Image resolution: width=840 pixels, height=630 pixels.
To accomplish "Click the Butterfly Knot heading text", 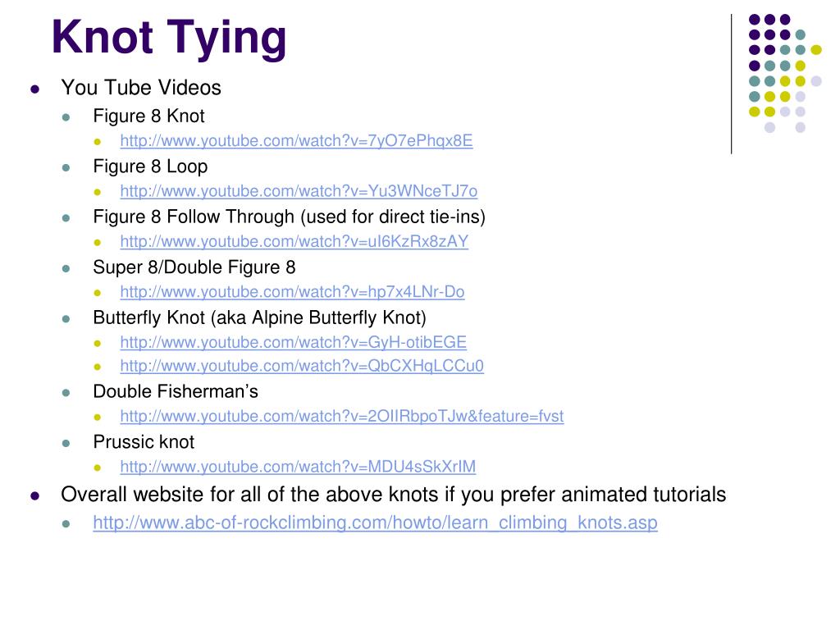I will tap(259, 317).
